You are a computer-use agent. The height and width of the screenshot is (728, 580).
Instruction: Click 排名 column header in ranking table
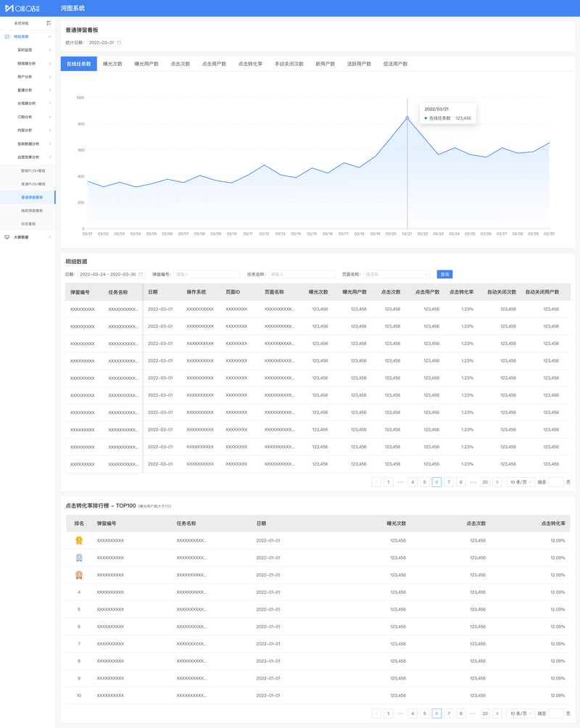79,524
